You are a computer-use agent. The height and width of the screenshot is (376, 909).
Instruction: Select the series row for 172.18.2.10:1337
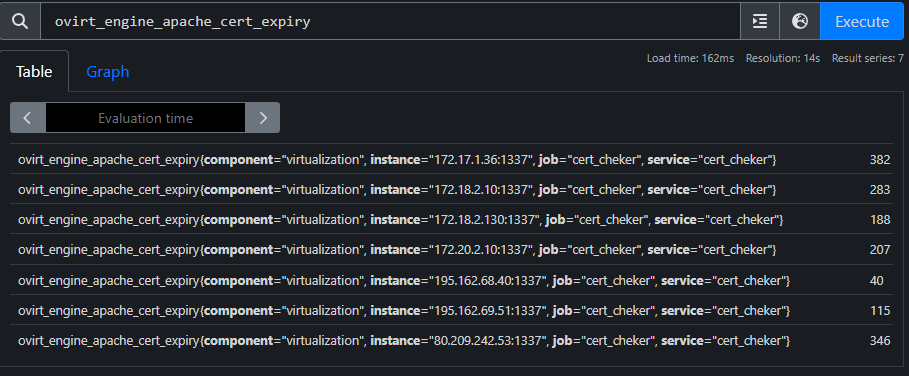click(x=454, y=189)
